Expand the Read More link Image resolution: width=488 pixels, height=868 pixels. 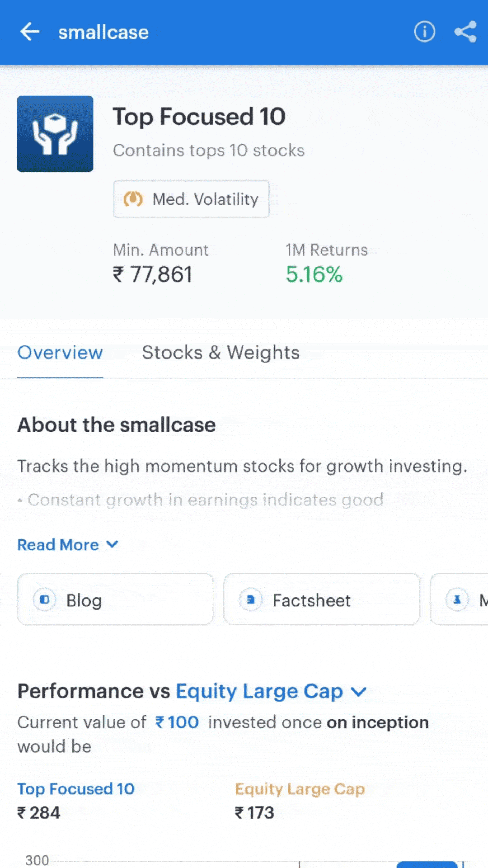tap(68, 545)
